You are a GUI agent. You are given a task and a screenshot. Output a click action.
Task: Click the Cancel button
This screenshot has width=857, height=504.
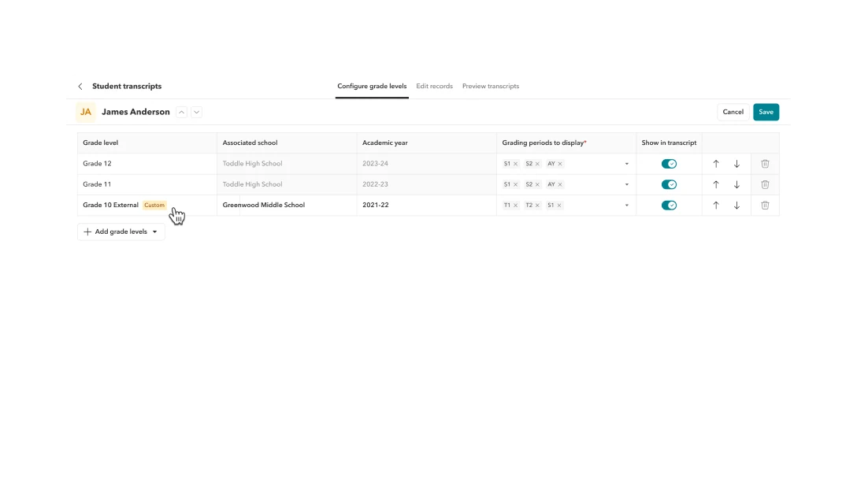pos(733,112)
